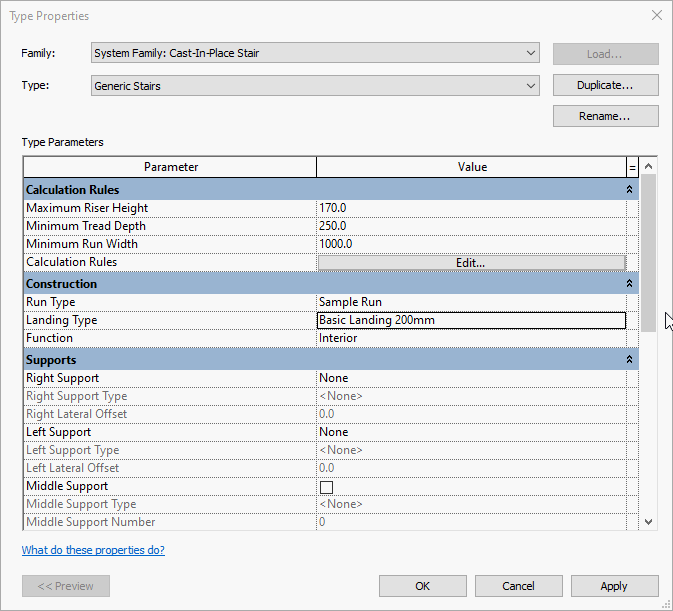Click the Value column header
This screenshot has width=673, height=611.
pyautogui.click(x=472, y=167)
